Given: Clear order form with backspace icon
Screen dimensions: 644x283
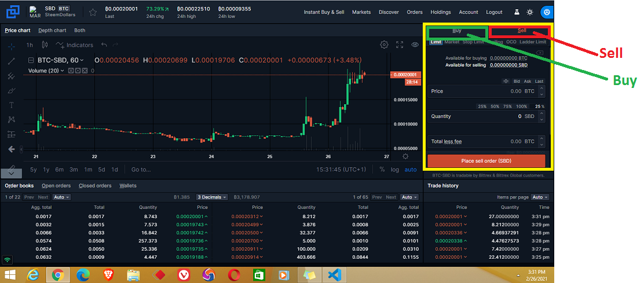Looking at the screenshot, I should 540,53.
